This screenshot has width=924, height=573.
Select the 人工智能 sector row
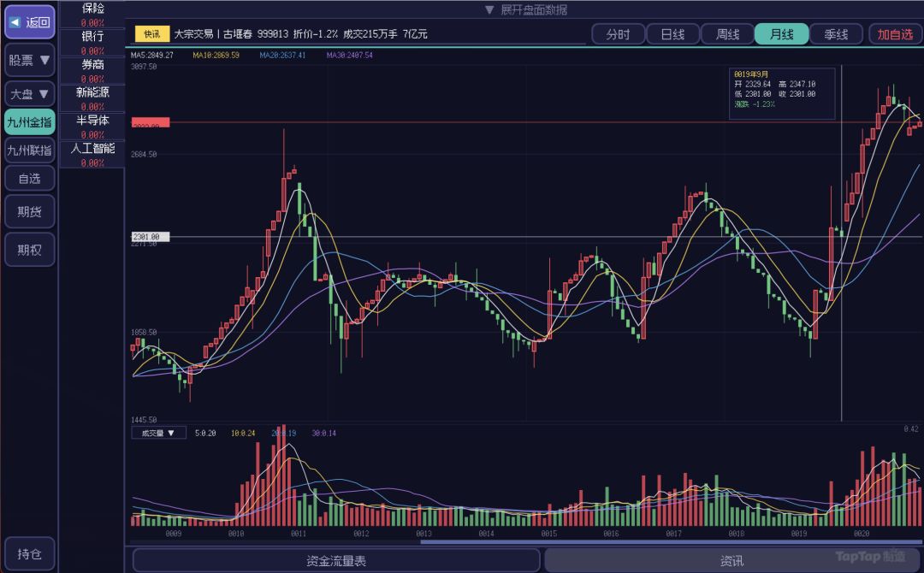click(92, 155)
